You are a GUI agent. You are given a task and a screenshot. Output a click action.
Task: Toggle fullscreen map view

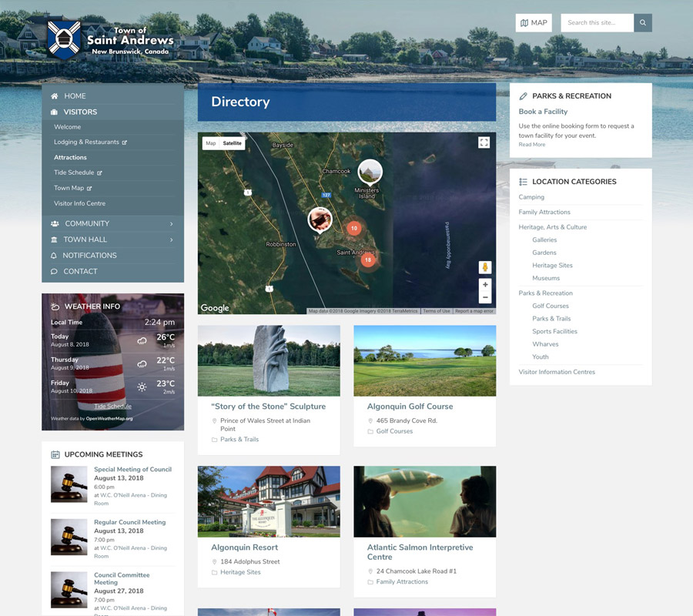click(x=484, y=142)
